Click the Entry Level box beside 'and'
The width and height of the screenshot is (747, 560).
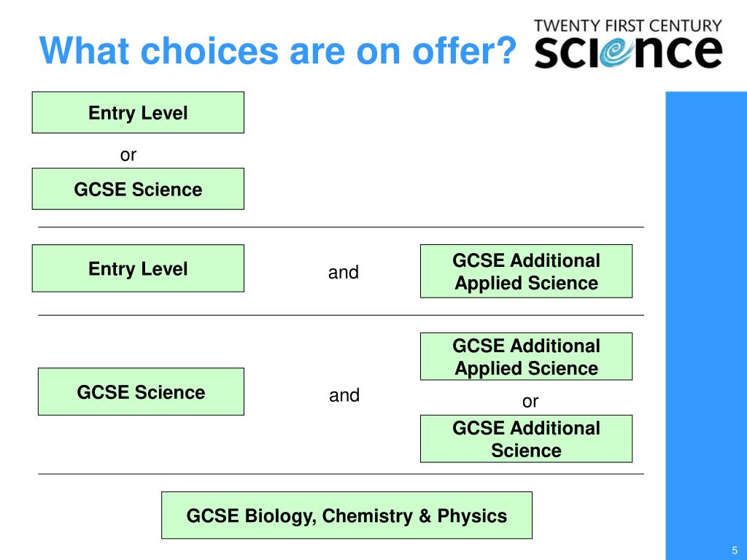point(138,268)
